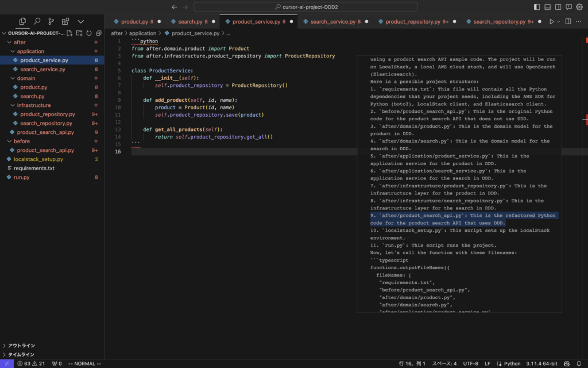Change the UTF-8 file encoding
The height and width of the screenshot is (368, 588).
point(471,363)
